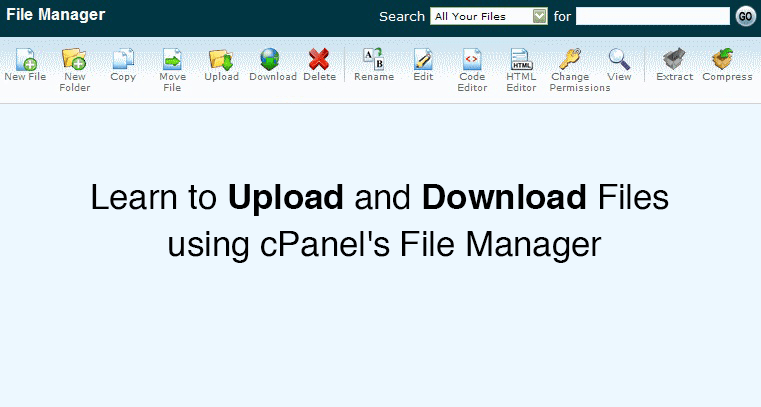Create a folder with New Folder icon
This screenshot has height=407, width=761.
74,60
